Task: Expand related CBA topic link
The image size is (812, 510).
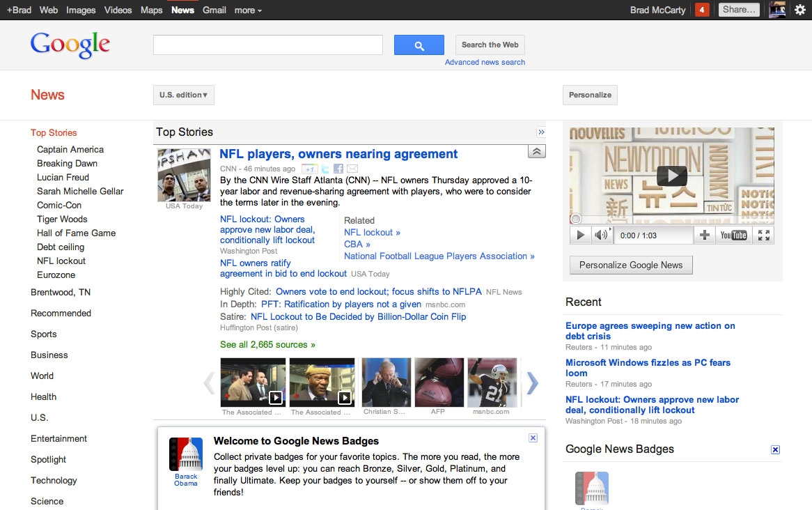Action: pyautogui.click(x=357, y=245)
